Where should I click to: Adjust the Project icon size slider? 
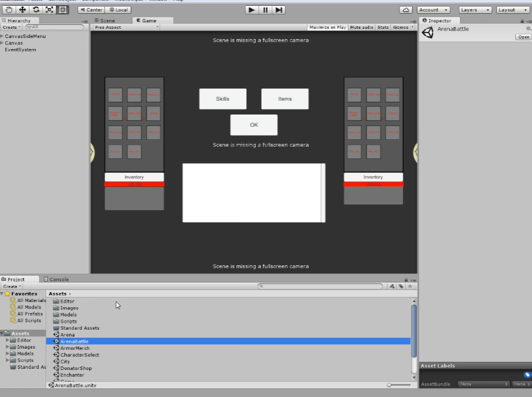pos(391,385)
